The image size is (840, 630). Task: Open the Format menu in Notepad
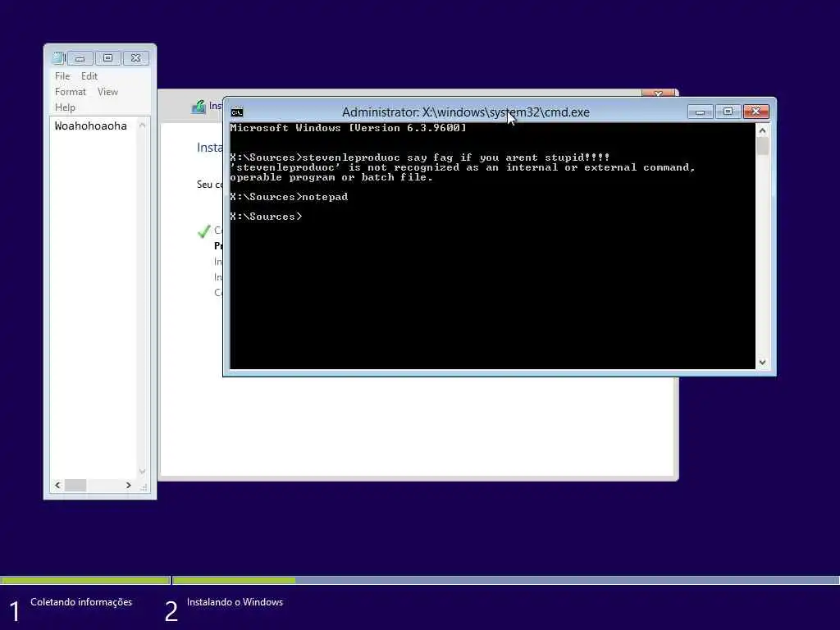(x=71, y=92)
